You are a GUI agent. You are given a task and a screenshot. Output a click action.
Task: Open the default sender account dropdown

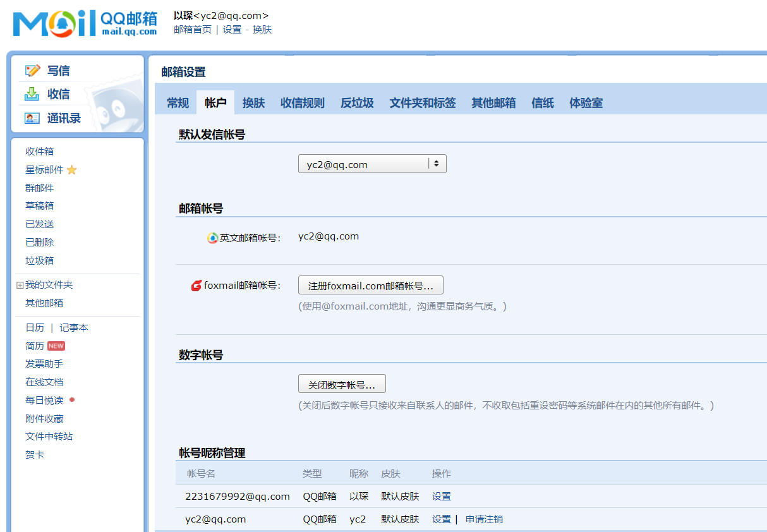pyautogui.click(x=372, y=164)
